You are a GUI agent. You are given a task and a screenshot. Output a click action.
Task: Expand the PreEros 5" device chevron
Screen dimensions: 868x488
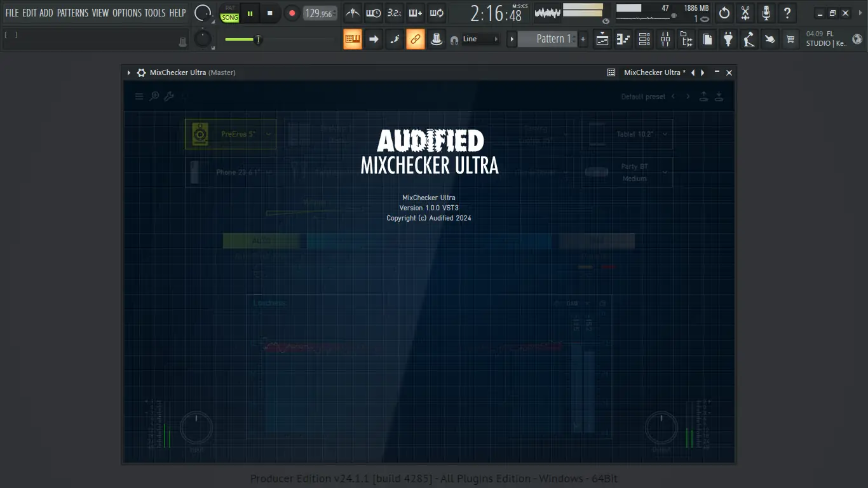click(x=269, y=134)
